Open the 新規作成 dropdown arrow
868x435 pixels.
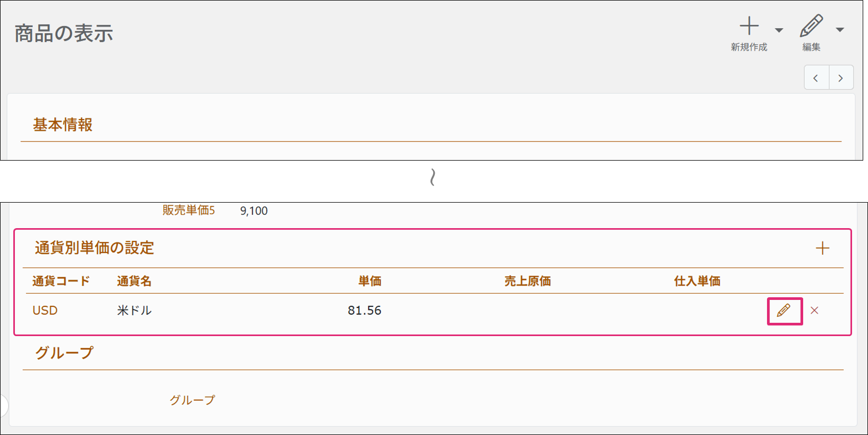point(779,30)
